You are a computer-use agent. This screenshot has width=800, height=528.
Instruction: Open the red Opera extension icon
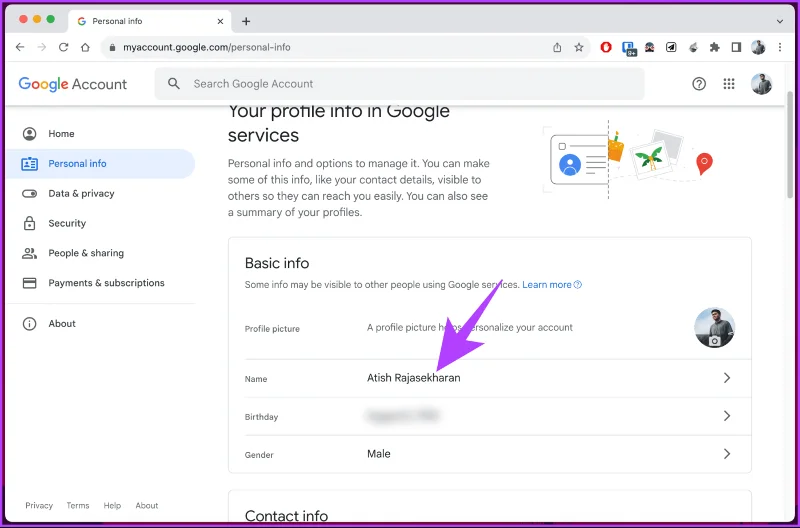[x=606, y=47]
